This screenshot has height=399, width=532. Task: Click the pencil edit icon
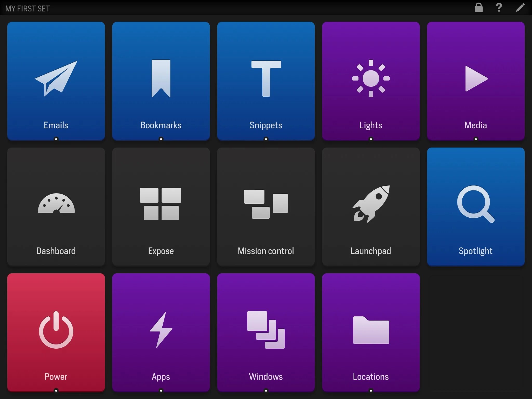pyautogui.click(x=520, y=8)
